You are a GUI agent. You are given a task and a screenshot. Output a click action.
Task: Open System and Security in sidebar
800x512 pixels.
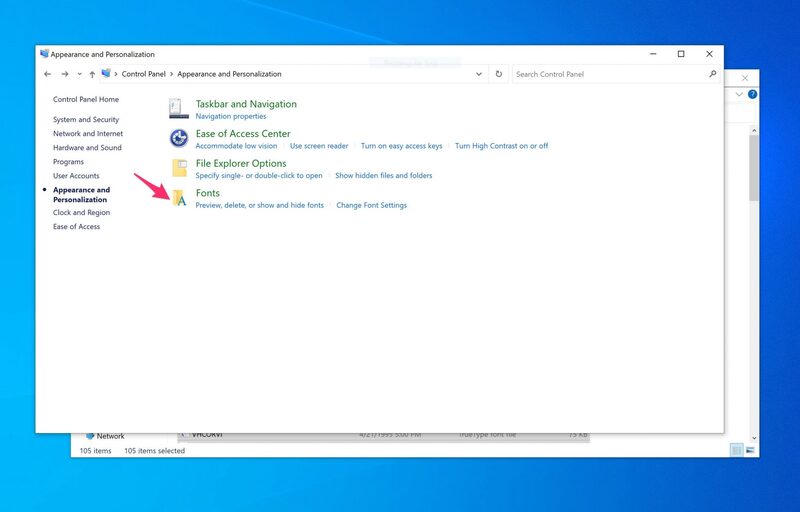click(x=86, y=119)
